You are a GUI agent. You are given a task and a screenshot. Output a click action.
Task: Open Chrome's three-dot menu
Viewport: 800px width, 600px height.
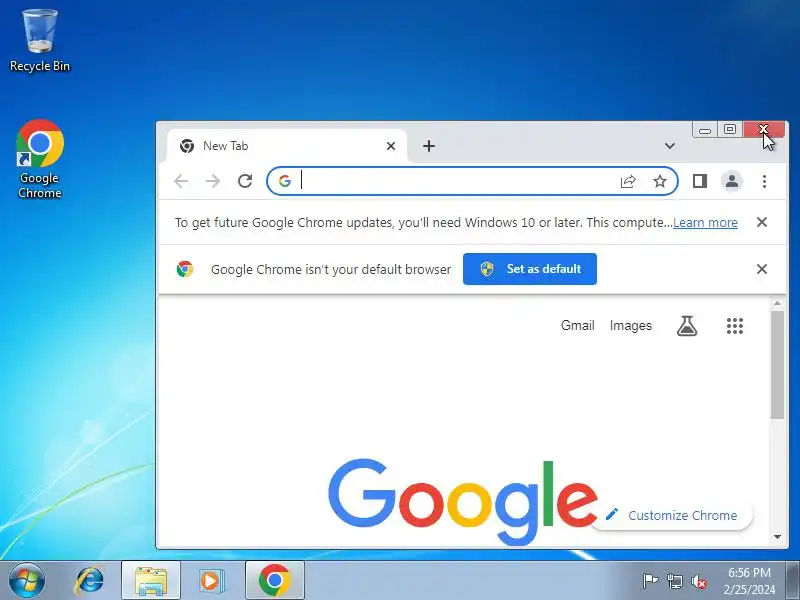point(764,181)
